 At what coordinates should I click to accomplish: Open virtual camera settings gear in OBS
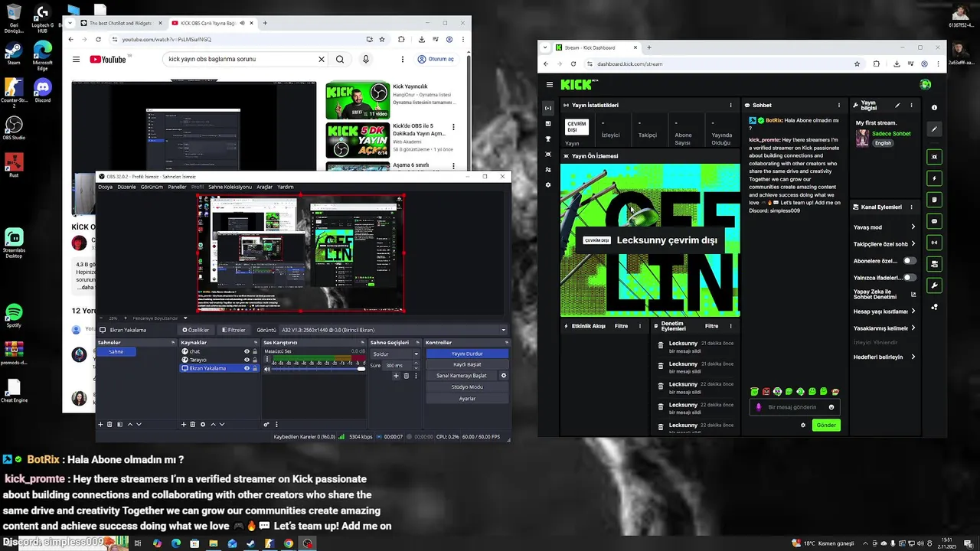[504, 376]
